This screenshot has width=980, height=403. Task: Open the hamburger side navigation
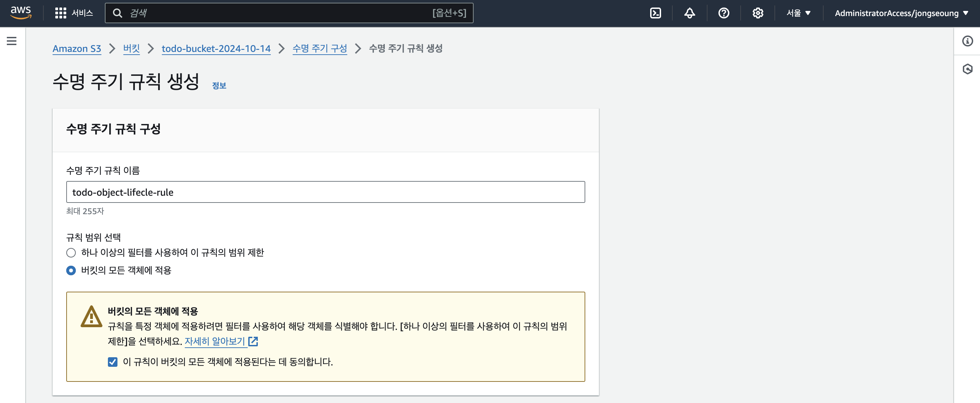point(12,41)
